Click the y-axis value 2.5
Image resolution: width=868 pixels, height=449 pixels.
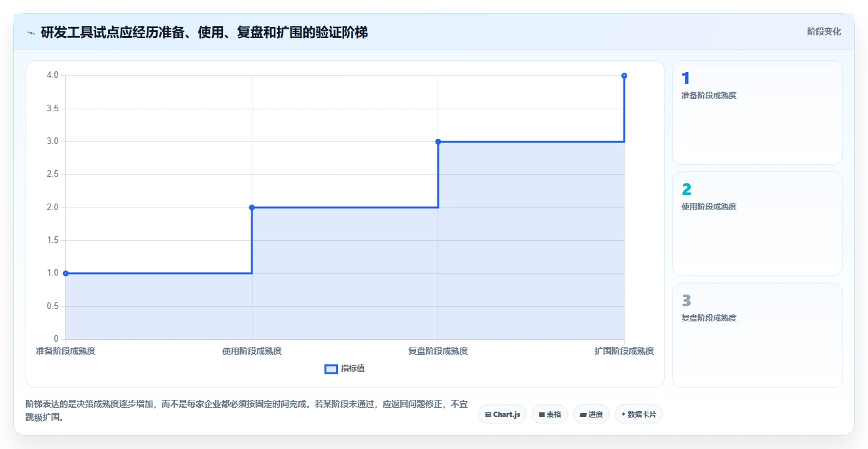point(52,175)
